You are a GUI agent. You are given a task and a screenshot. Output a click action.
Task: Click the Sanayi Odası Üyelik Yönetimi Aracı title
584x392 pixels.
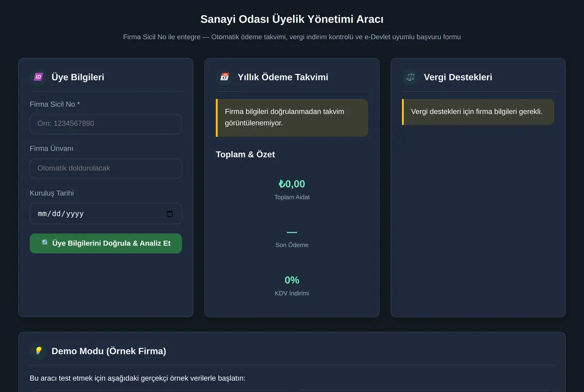tap(292, 19)
